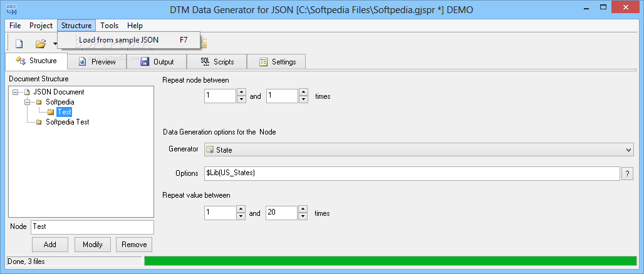Click the Add button
644x274 pixels.
click(x=49, y=245)
